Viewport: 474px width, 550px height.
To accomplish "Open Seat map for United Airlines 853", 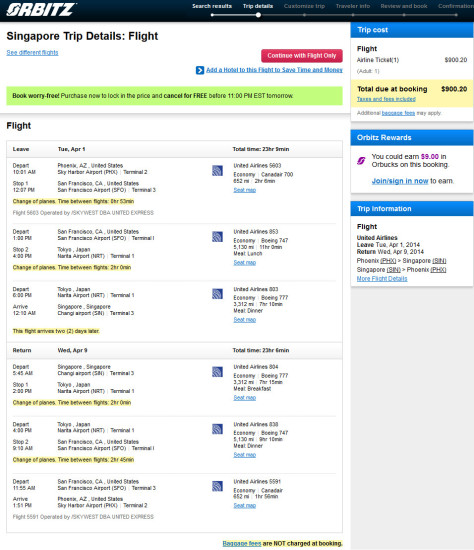I will [245, 263].
